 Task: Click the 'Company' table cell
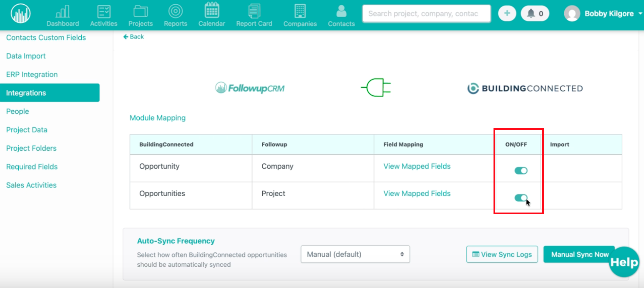[313, 168]
